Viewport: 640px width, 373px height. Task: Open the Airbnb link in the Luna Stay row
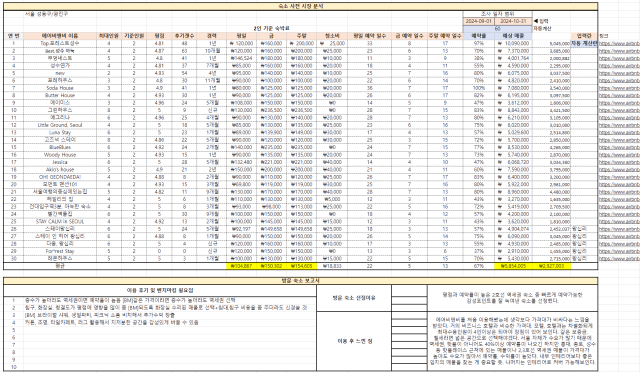coord(619,133)
